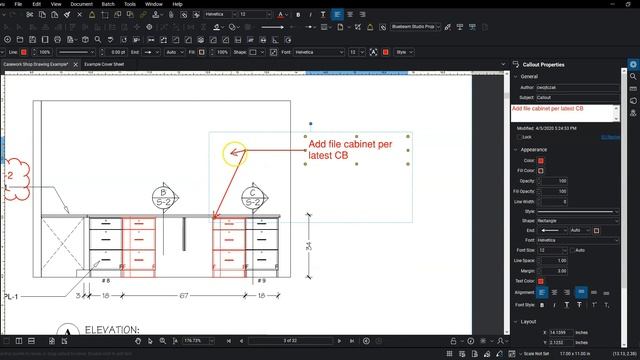Open the line Style dropdown in properties panel
Screen dimensions: 640x360
578,211
